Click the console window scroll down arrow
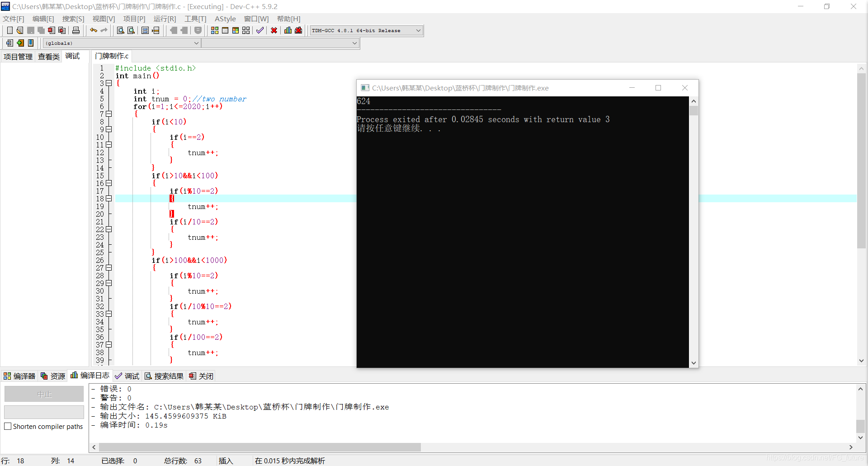868x466 pixels. pyautogui.click(x=693, y=363)
